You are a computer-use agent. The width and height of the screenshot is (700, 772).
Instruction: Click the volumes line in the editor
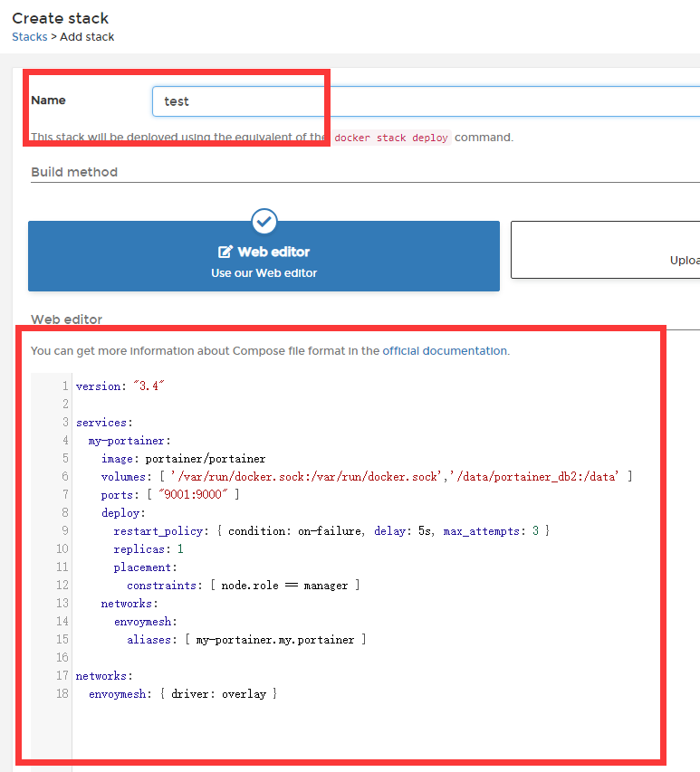[367, 477]
